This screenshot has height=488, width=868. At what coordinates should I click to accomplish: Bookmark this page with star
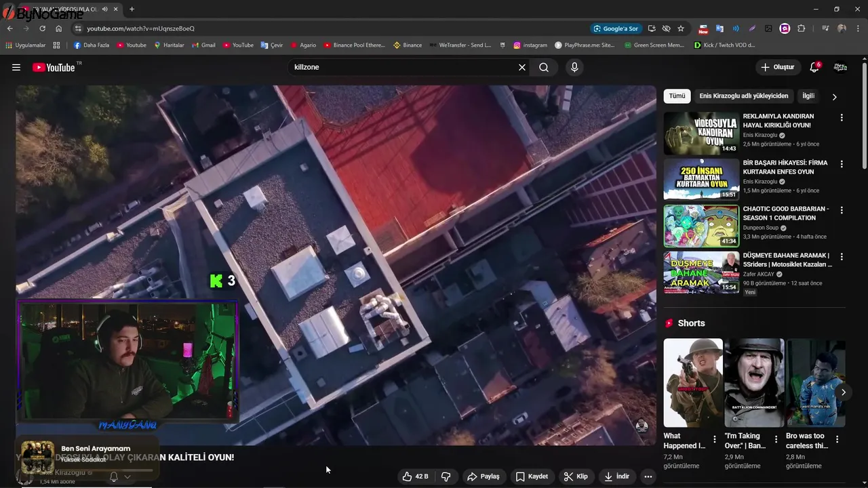[681, 28]
